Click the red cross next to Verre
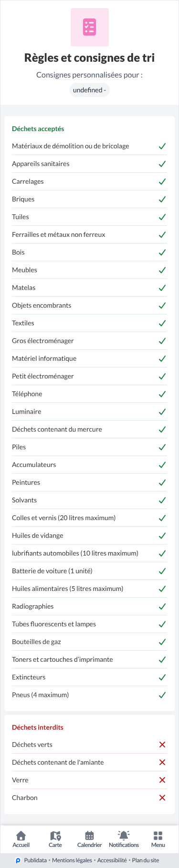The height and width of the screenshot is (868, 179). [162, 780]
